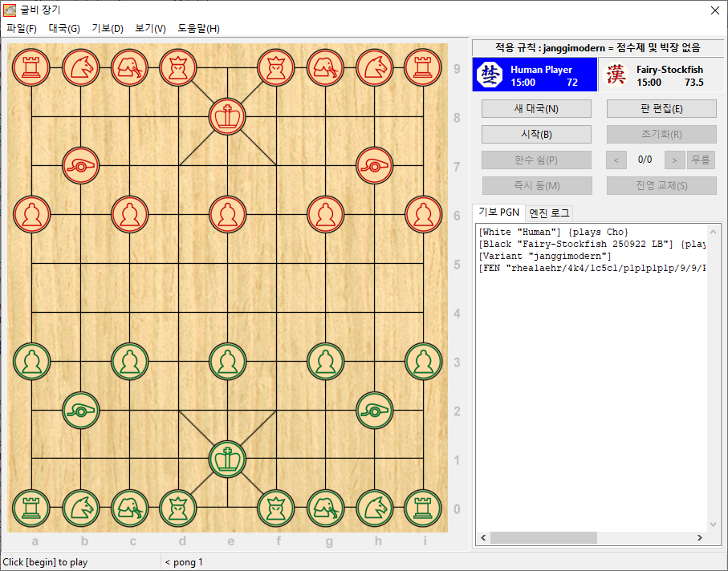
Task: Open the 보기(V) menu
Action: point(150,28)
